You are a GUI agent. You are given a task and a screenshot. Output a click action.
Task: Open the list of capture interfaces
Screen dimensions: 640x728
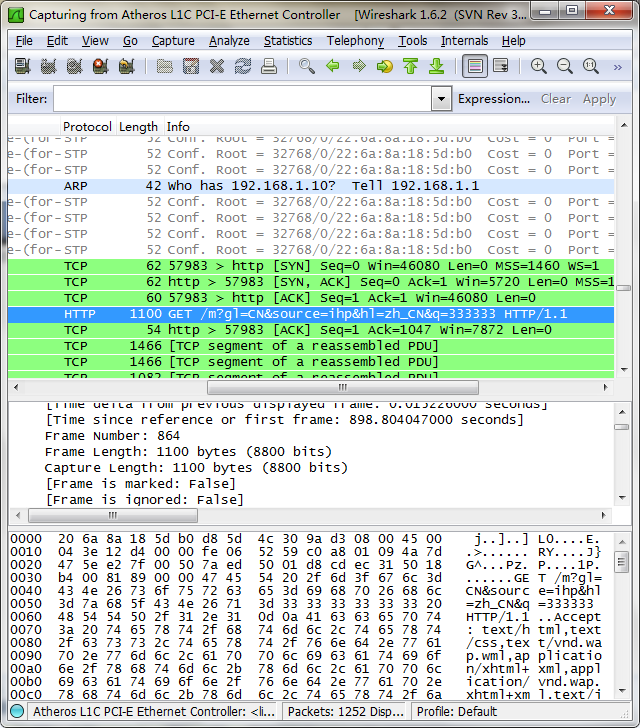click(x=22, y=66)
